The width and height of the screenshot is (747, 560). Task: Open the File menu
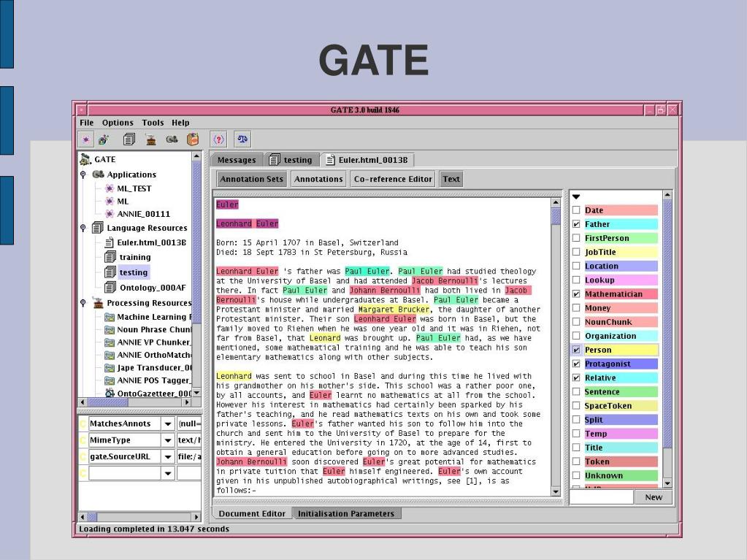(86, 123)
